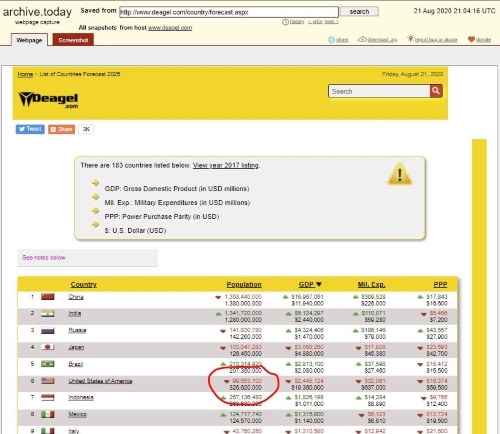Click the share icon link
The height and width of the screenshot is (434, 500).
coord(331,40)
